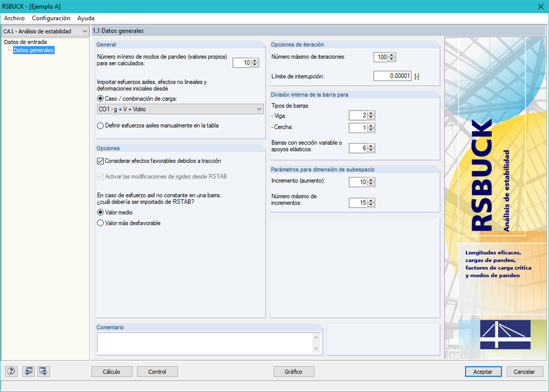The image size is (549, 392).
Task: Click the Cálculo button
Action: pos(112,372)
